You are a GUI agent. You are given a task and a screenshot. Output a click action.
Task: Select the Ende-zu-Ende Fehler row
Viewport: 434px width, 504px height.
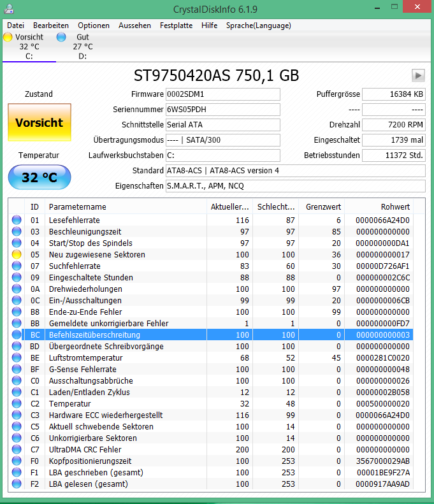[x=212, y=312]
